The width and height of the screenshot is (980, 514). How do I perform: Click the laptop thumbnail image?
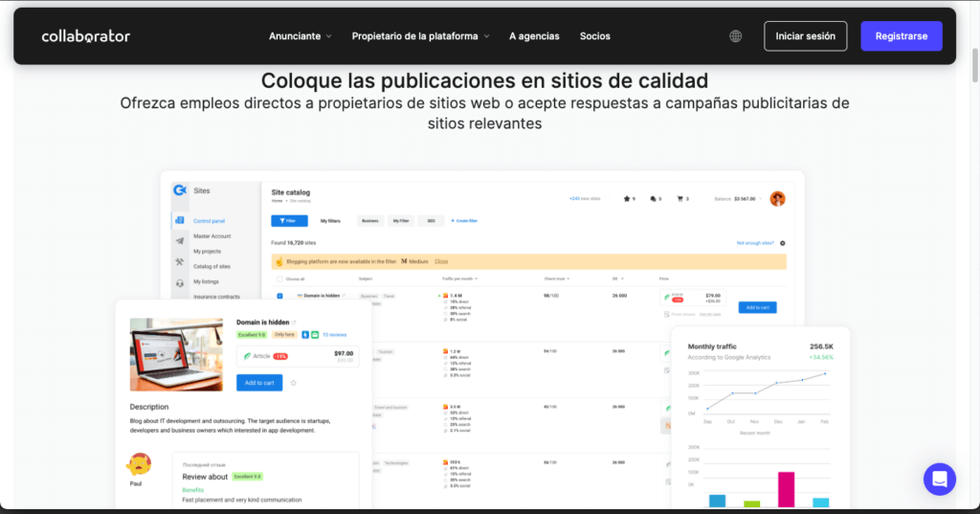pyautogui.click(x=176, y=354)
